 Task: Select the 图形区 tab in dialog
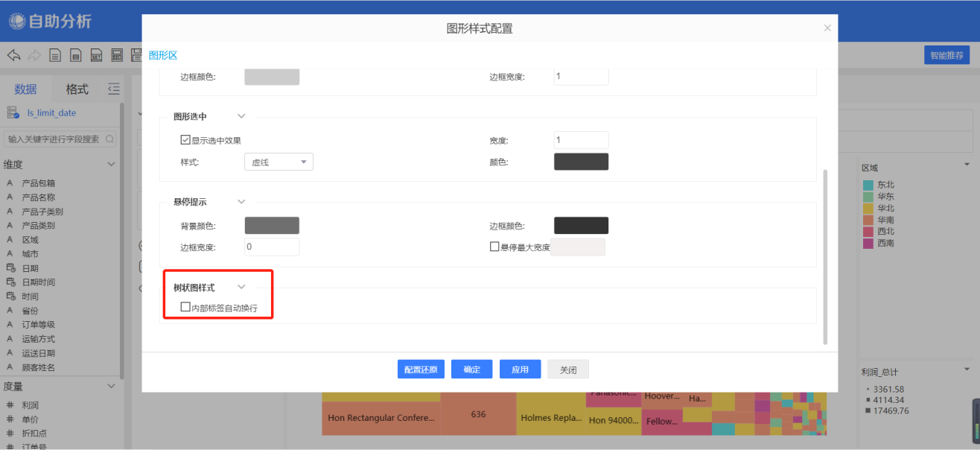coord(163,55)
